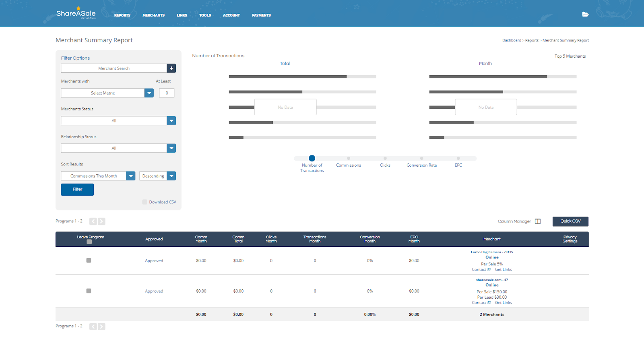Click the Quick CSV button
This screenshot has height=345, width=644.
[570, 221]
